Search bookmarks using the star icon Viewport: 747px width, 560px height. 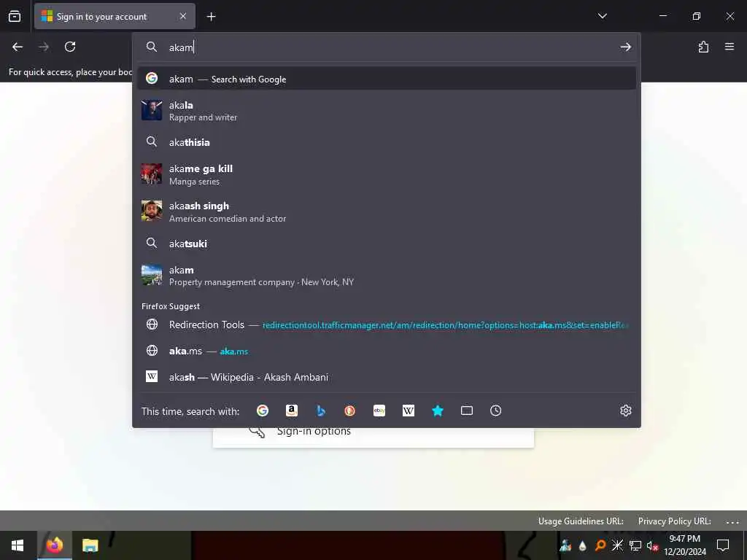[x=438, y=411]
